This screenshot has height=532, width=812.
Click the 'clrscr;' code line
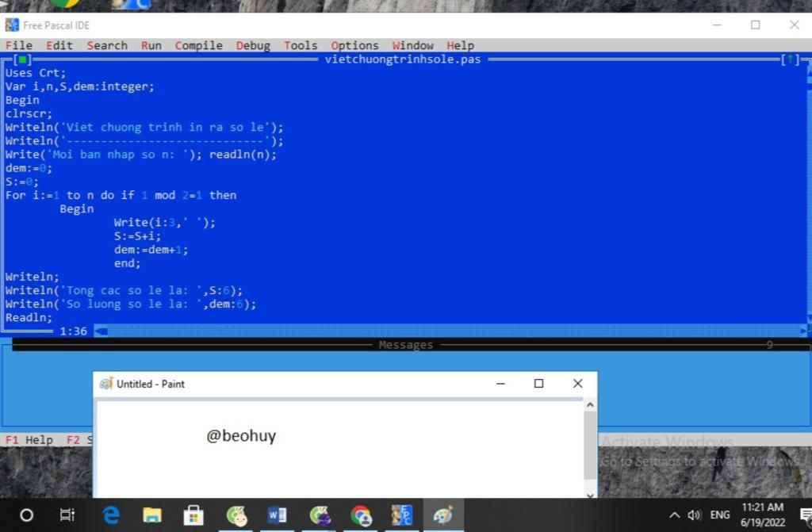(x=29, y=113)
